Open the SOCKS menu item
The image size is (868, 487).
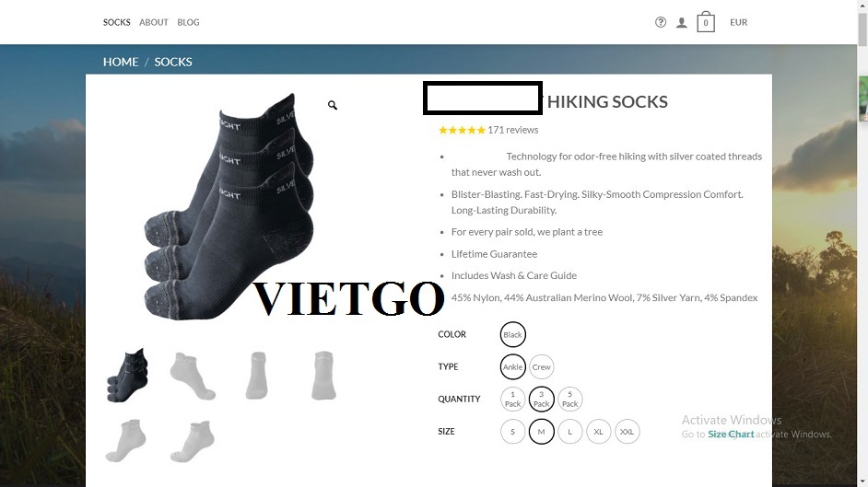[117, 22]
